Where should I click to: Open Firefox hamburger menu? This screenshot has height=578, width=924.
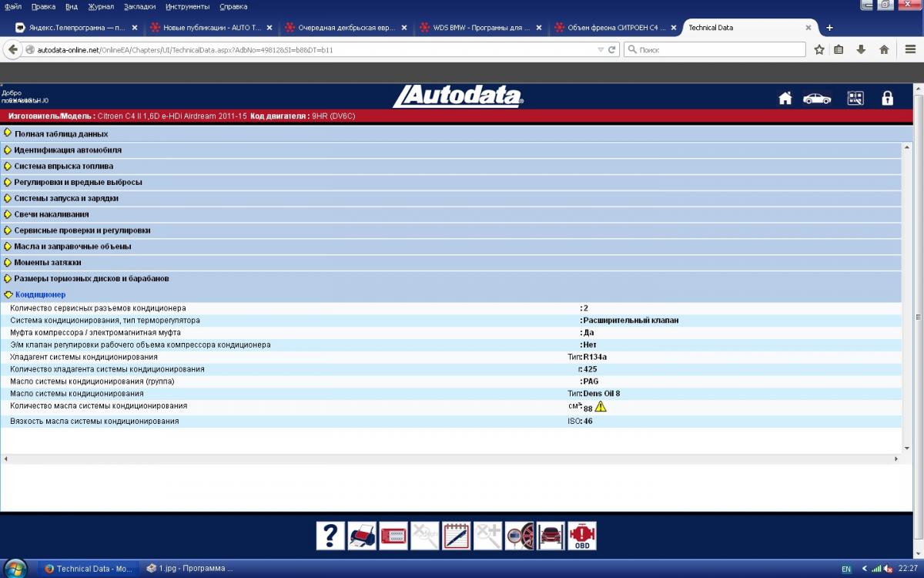(x=910, y=49)
